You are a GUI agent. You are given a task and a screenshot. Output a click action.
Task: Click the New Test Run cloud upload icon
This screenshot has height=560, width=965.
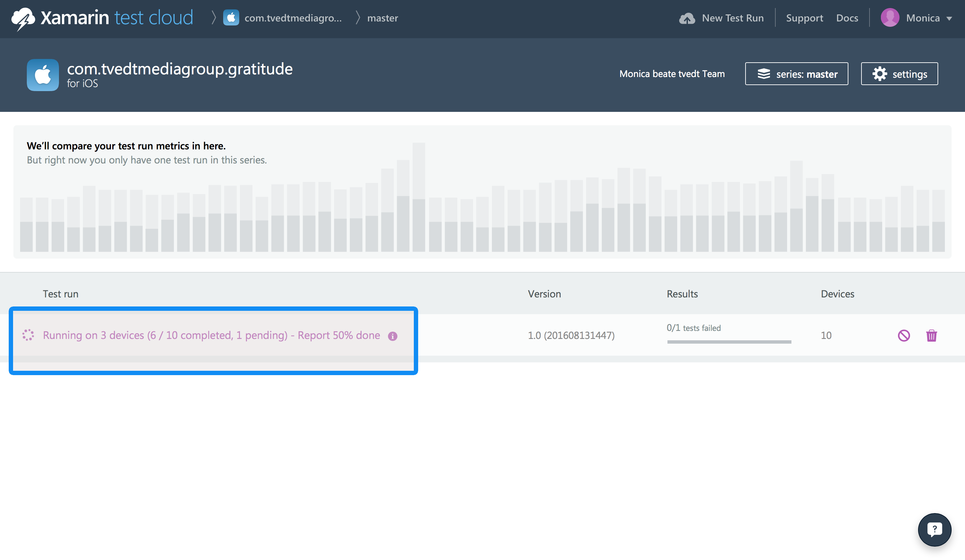tap(687, 18)
